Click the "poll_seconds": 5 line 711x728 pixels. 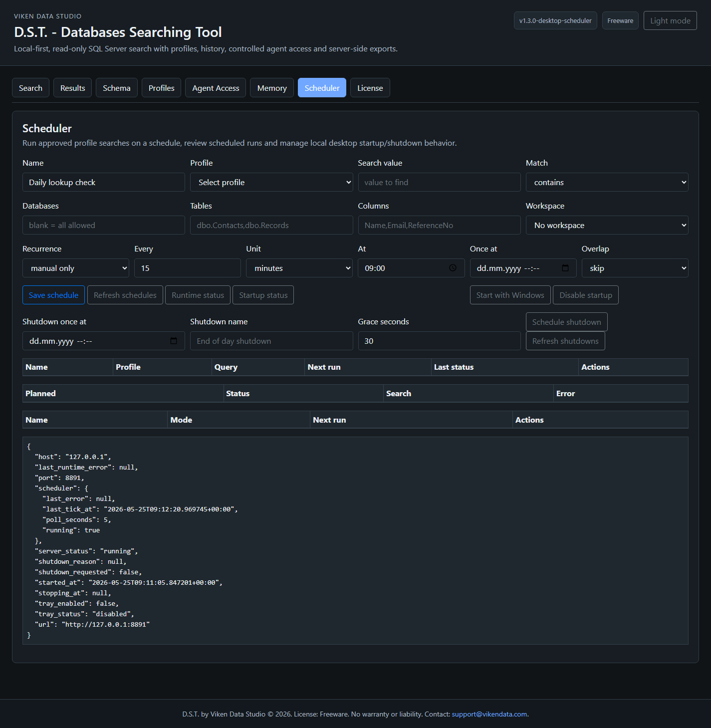[77, 519]
